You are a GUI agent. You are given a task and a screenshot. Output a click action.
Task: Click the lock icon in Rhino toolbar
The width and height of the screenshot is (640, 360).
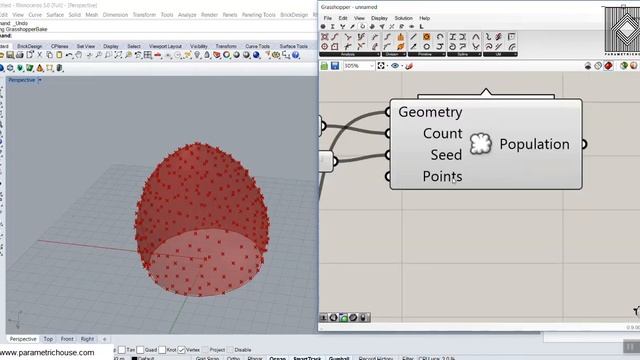click(207, 55)
